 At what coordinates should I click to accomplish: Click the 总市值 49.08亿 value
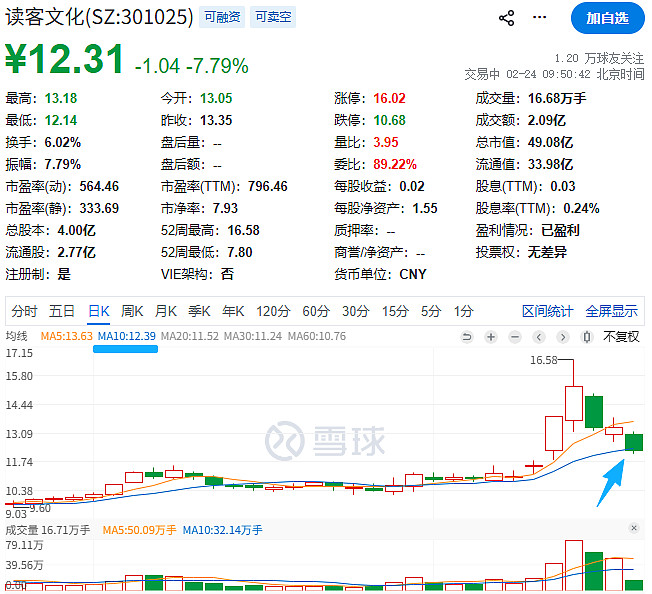click(x=550, y=142)
